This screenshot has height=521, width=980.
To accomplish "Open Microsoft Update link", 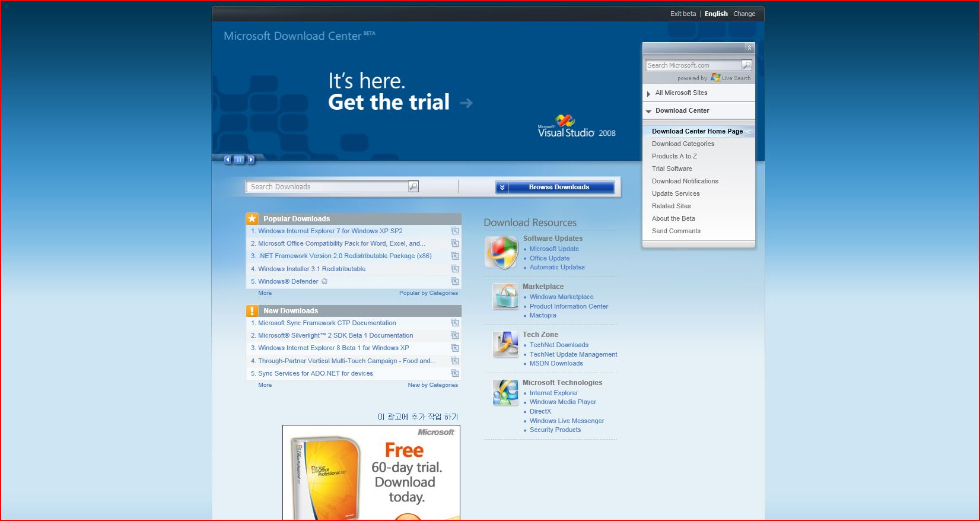I will (554, 249).
